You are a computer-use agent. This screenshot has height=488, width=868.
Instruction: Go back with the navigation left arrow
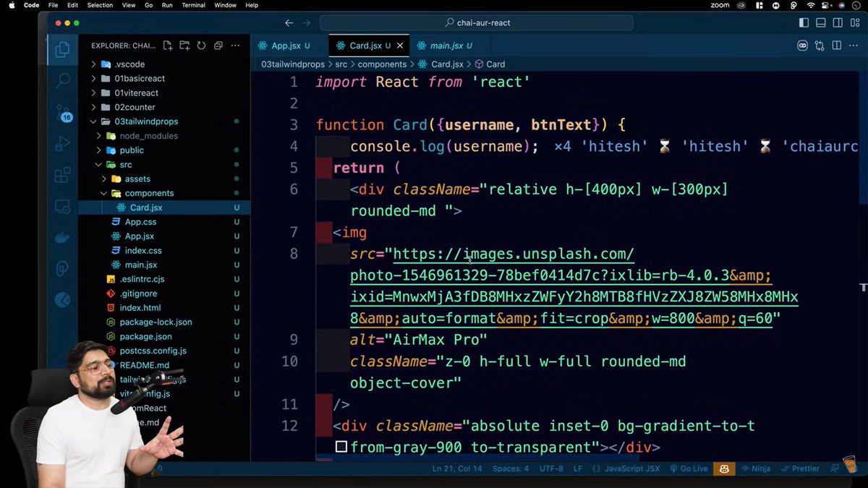click(289, 23)
